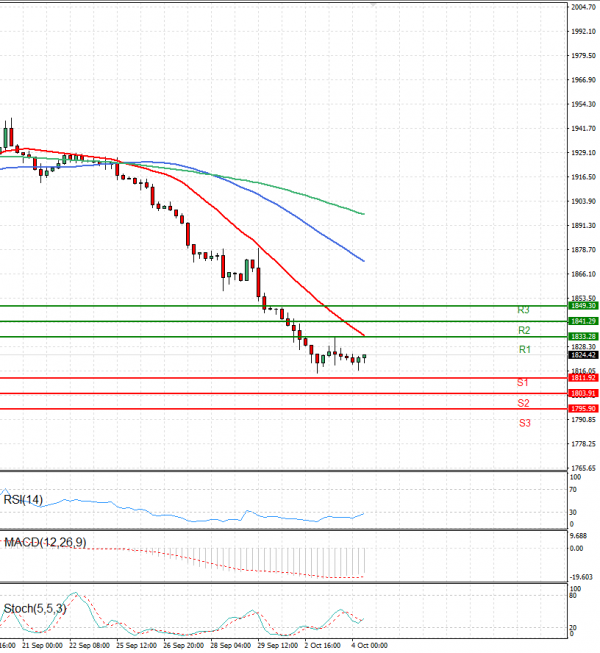Select the R3 resistance label
Image resolution: width=600 pixels, height=653 pixels.
(523, 310)
